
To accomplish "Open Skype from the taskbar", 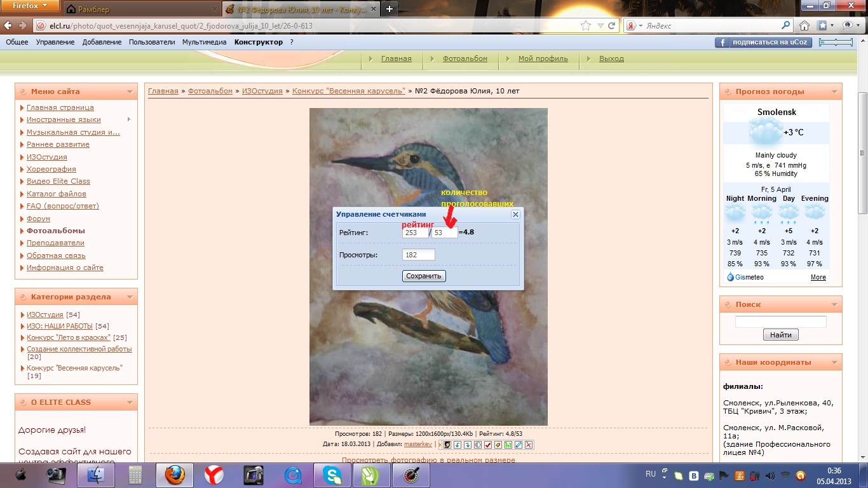I will [x=332, y=475].
